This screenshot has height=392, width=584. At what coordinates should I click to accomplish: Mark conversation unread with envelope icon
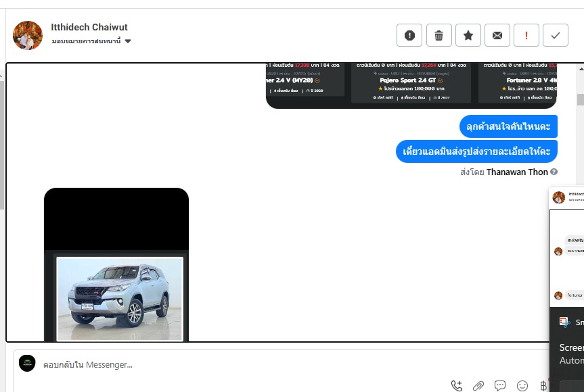[497, 35]
